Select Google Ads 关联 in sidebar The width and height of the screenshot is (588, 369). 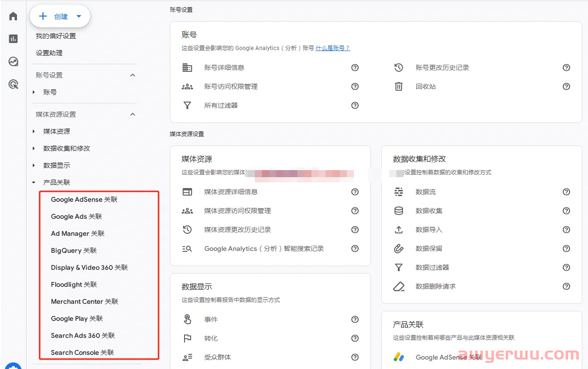(x=76, y=216)
